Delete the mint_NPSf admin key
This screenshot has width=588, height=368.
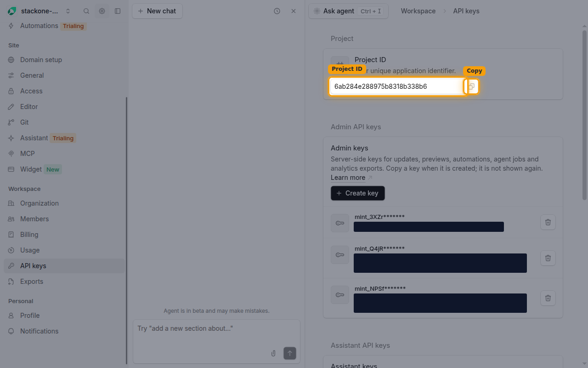pos(548,298)
